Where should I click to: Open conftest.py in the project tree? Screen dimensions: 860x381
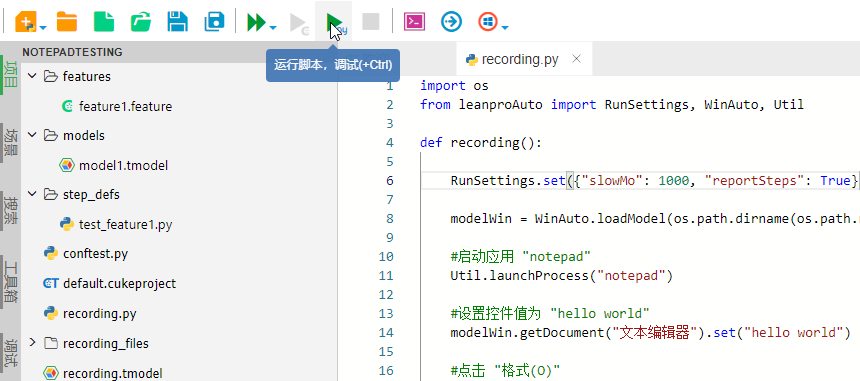tap(95, 254)
